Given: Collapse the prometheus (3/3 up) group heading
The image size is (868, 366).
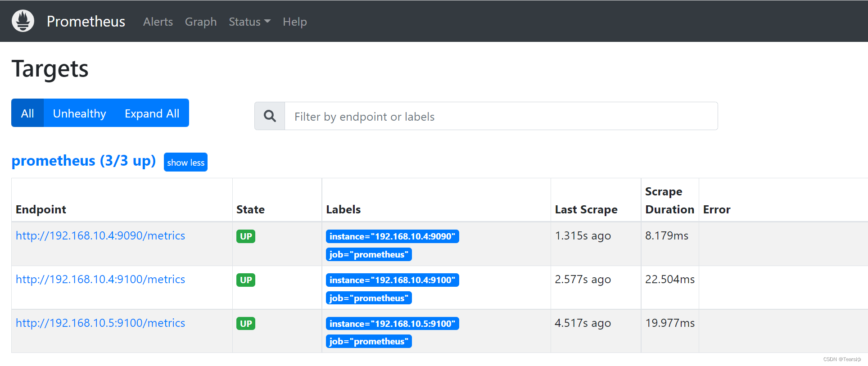Looking at the screenshot, I should pyautogui.click(x=84, y=161).
